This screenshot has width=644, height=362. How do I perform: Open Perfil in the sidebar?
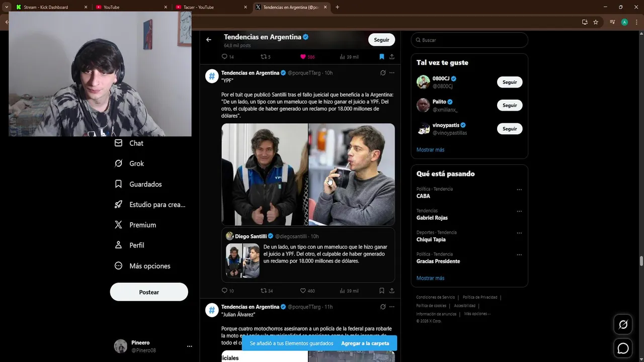point(129,245)
